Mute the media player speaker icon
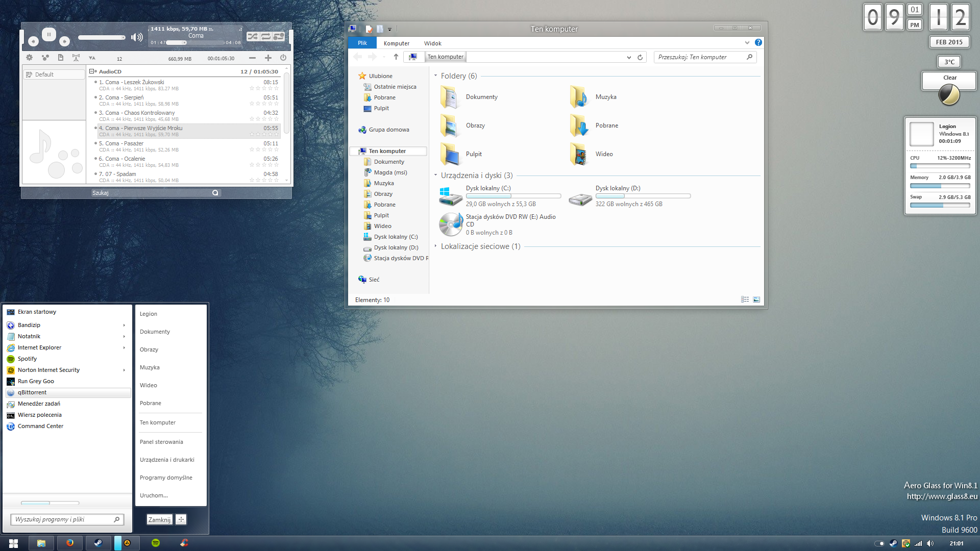This screenshot has height=551, width=980. point(136,37)
